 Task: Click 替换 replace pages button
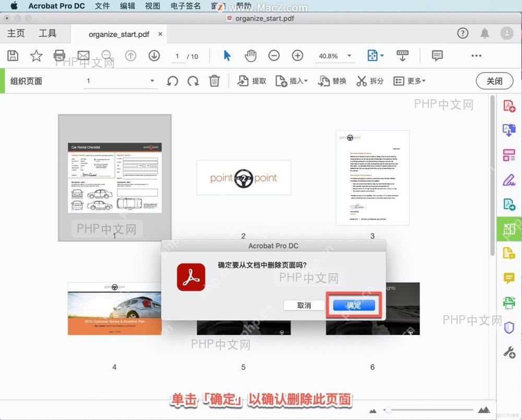point(332,81)
